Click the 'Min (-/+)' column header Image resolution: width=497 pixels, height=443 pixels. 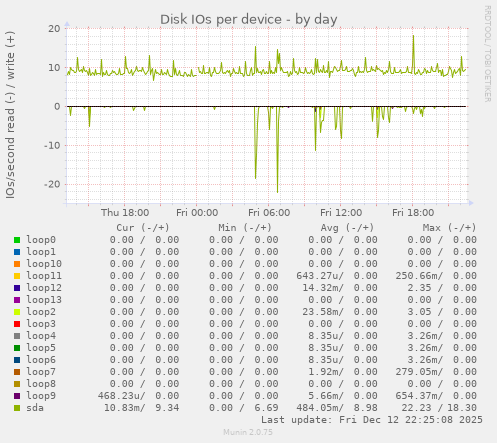[x=245, y=228]
